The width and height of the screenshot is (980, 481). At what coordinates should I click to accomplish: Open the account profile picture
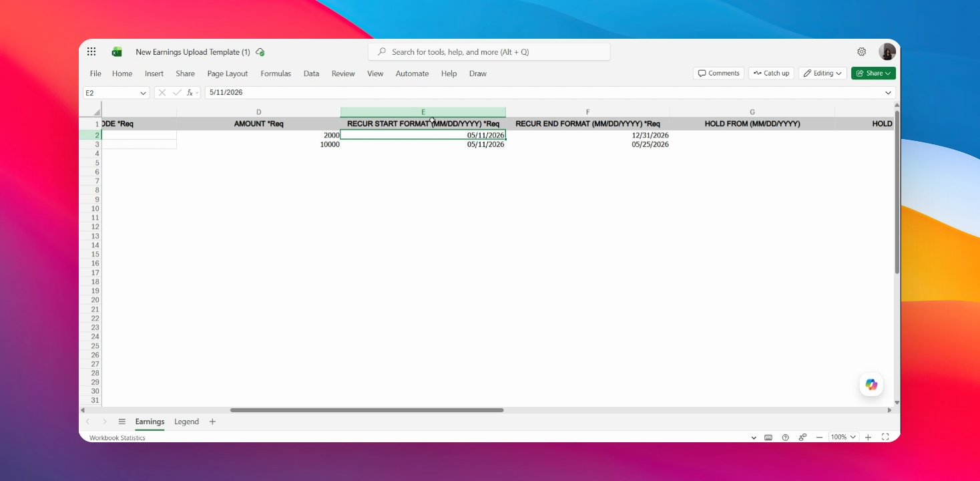tap(887, 52)
